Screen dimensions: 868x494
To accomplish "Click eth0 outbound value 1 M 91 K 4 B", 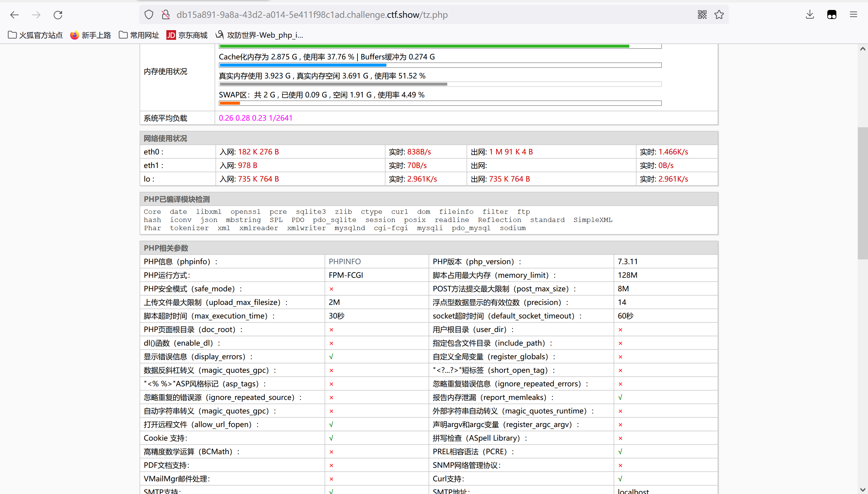I will coord(511,152).
